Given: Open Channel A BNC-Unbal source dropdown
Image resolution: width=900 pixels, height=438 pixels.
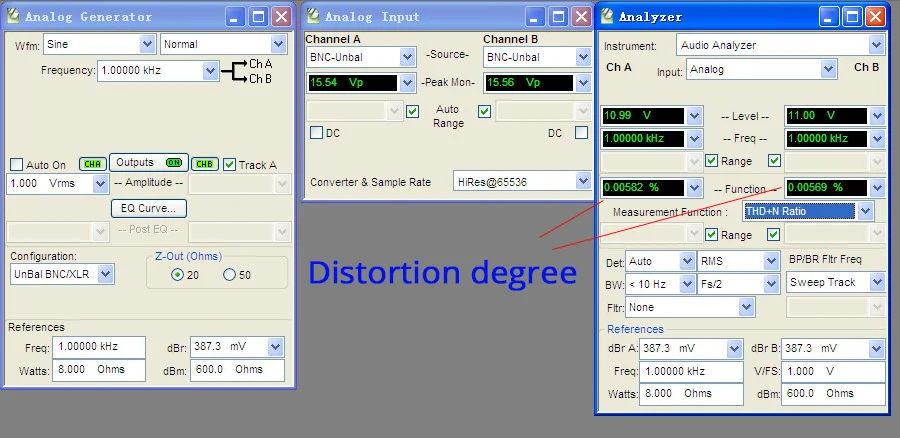Looking at the screenshot, I should [408, 57].
